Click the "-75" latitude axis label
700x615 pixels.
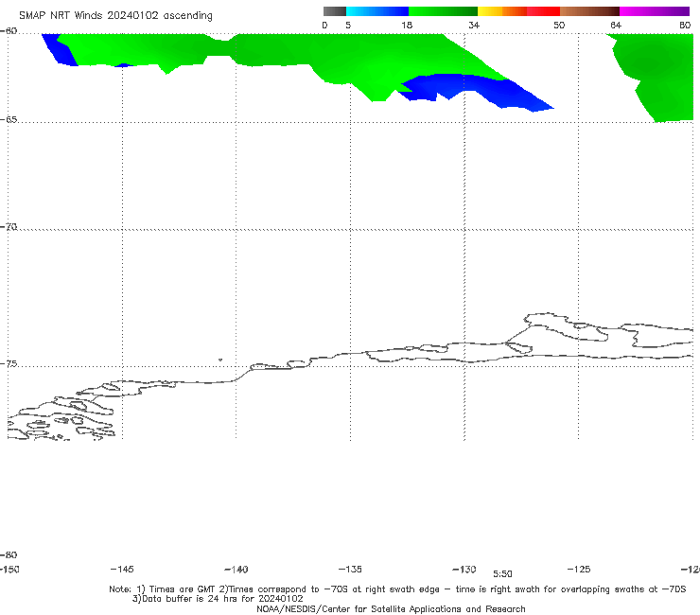(9, 364)
